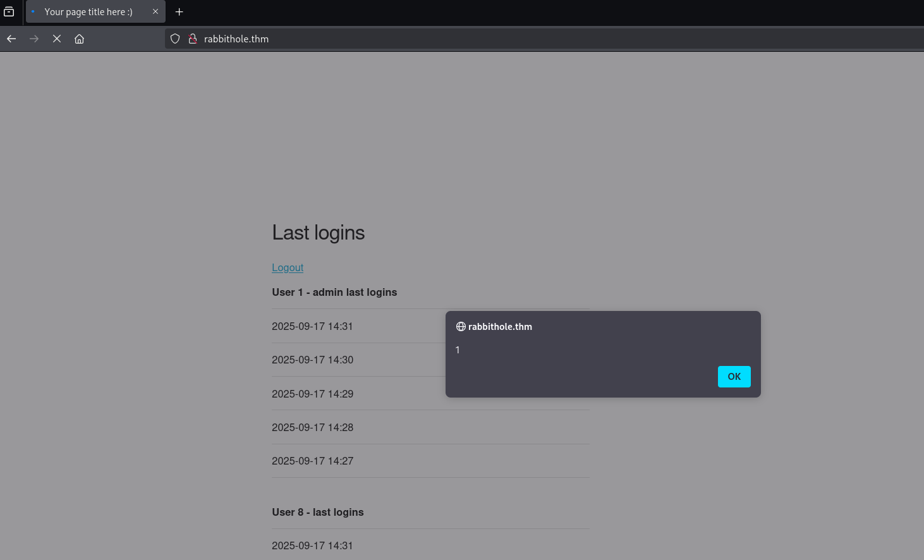Open tracking protection shield panel
The image size is (924, 560).
point(175,39)
